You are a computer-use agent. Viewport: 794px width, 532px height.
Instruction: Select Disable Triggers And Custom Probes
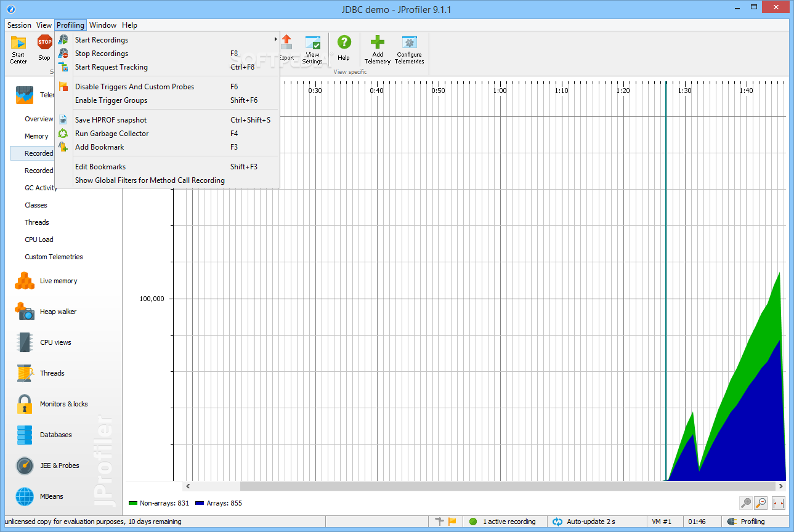click(168, 87)
